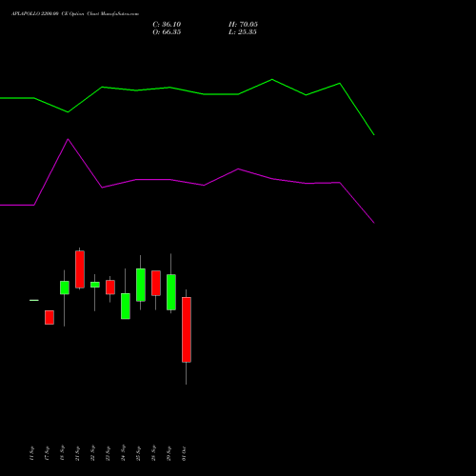Select the 23 Sep date axis label
Image resolution: width=476 pixels, height=476 pixels.
pyautogui.click(x=108, y=453)
